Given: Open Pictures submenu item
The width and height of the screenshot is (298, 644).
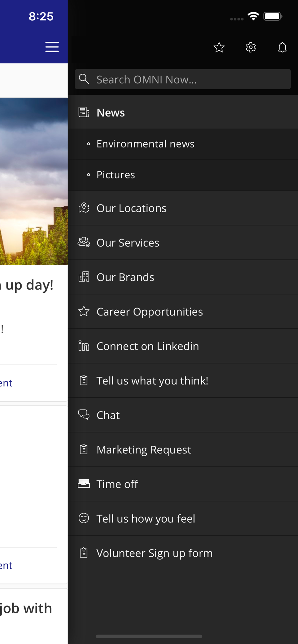Looking at the screenshot, I should click(116, 175).
